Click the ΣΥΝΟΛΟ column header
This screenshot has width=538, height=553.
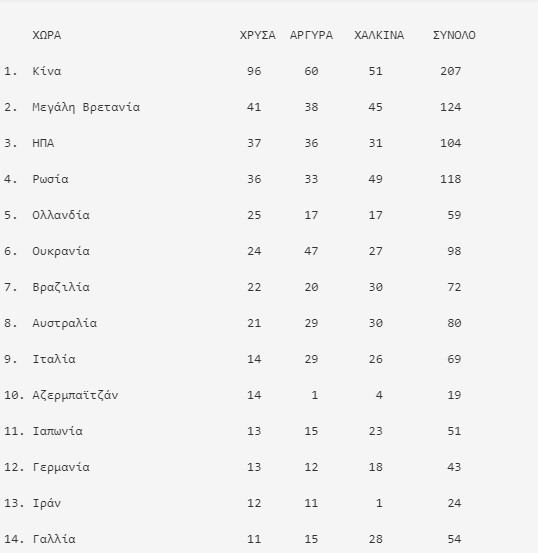[454, 35]
